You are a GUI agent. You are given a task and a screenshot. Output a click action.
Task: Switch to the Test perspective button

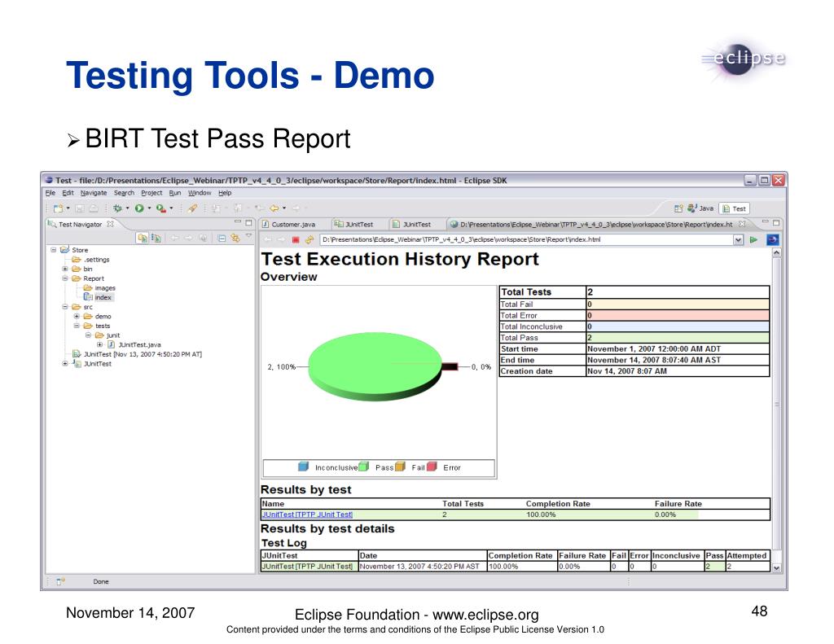pos(734,208)
